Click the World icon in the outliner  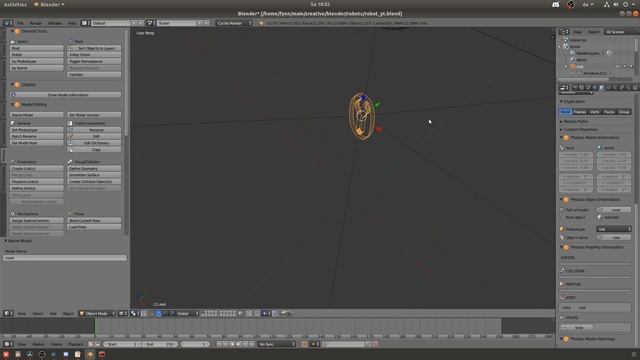(x=573, y=60)
